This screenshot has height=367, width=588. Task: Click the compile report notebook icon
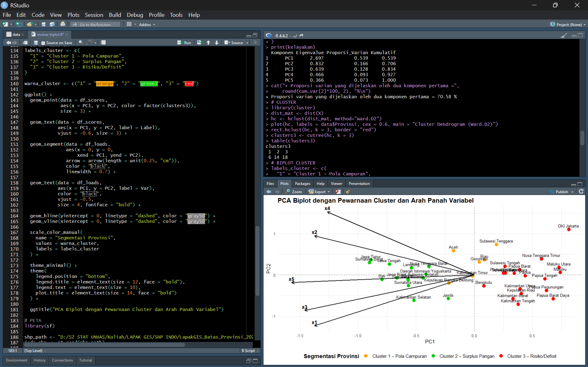104,43
